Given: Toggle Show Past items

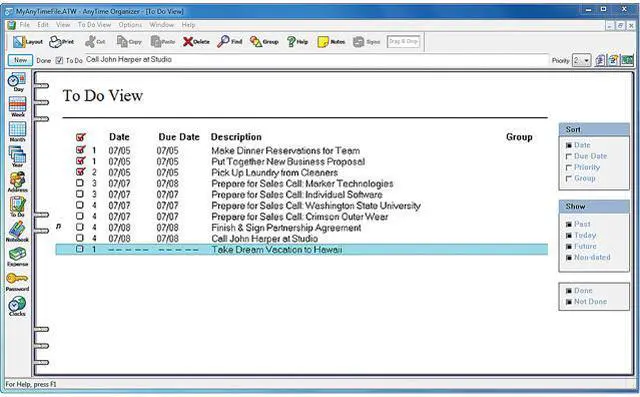Looking at the screenshot, I should [x=569, y=224].
